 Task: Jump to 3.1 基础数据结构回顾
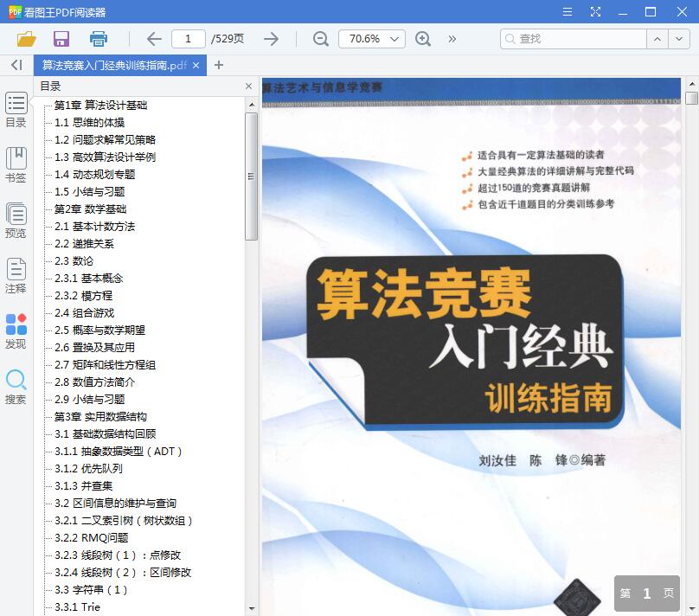pyautogui.click(x=106, y=434)
